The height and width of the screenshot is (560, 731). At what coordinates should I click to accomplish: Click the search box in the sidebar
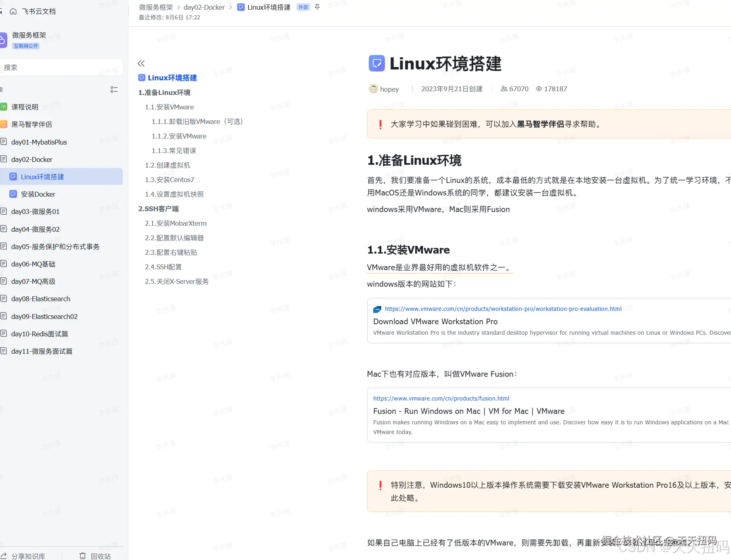[61, 67]
